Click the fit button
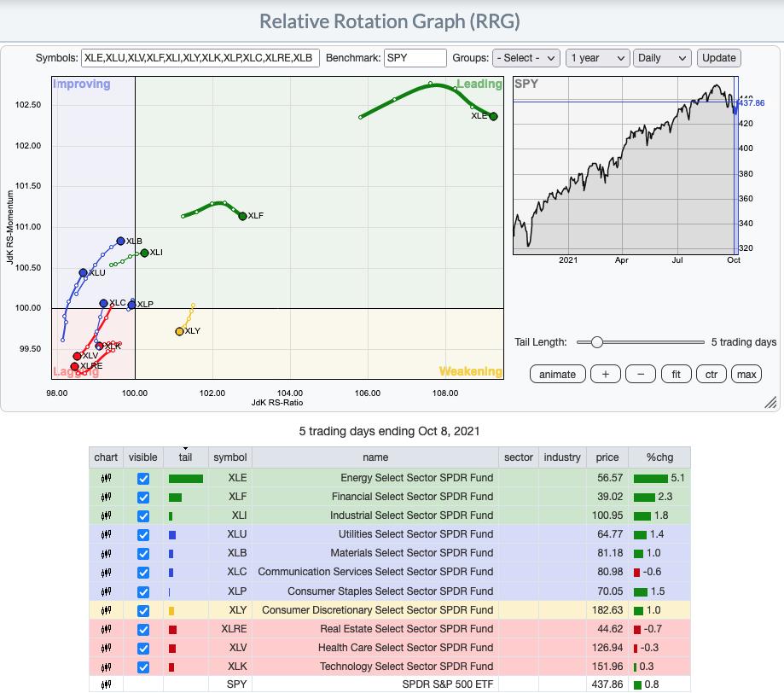 [676, 375]
